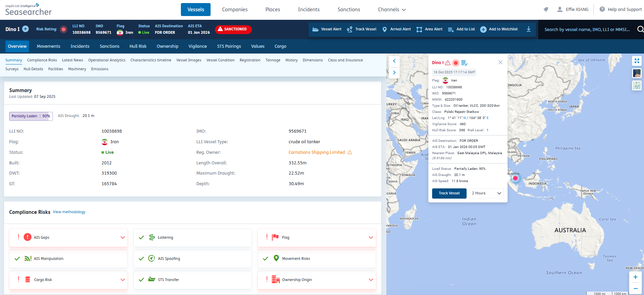Click the red risk rating indicator
Image resolution: width=644 pixels, height=295 pixels.
(63, 29)
